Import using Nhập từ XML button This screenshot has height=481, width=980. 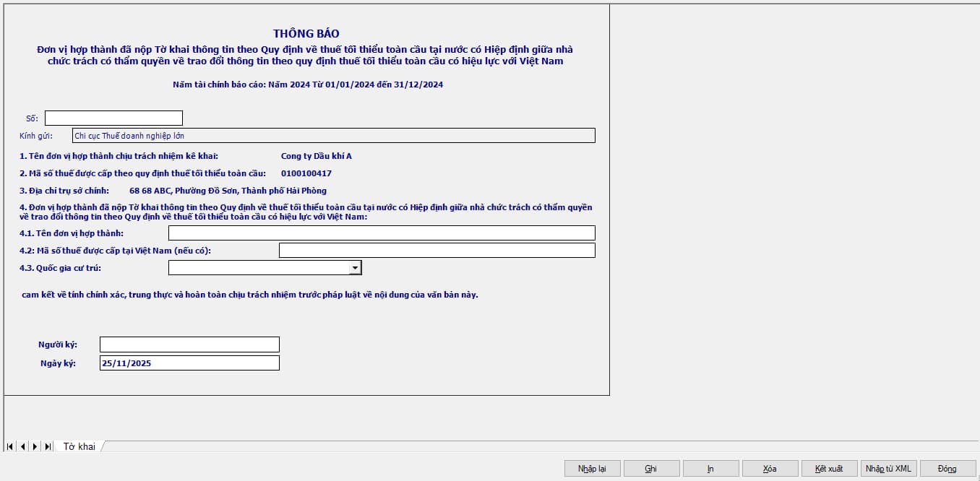(x=888, y=469)
